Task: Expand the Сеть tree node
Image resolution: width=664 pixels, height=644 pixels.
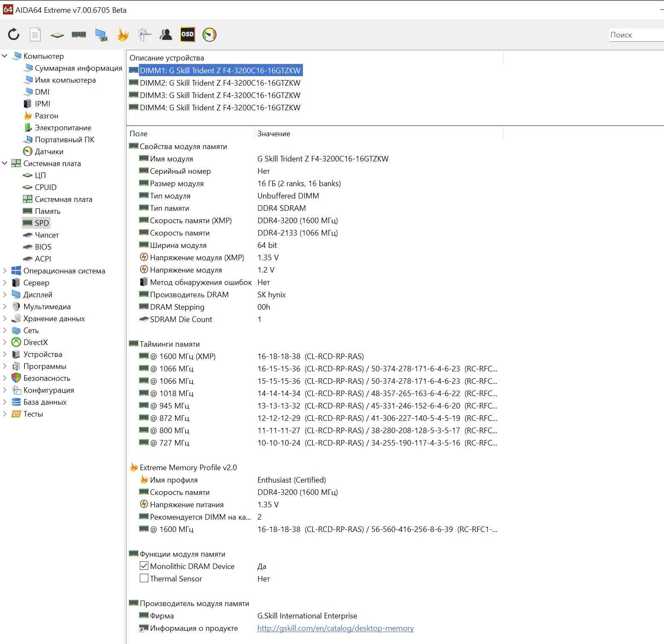Action: [5, 330]
